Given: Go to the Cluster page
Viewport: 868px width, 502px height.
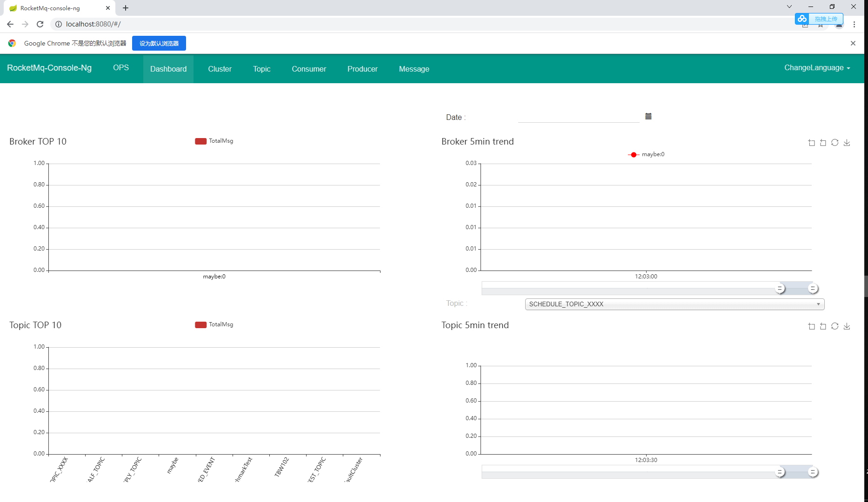Looking at the screenshot, I should (x=220, y=69).
